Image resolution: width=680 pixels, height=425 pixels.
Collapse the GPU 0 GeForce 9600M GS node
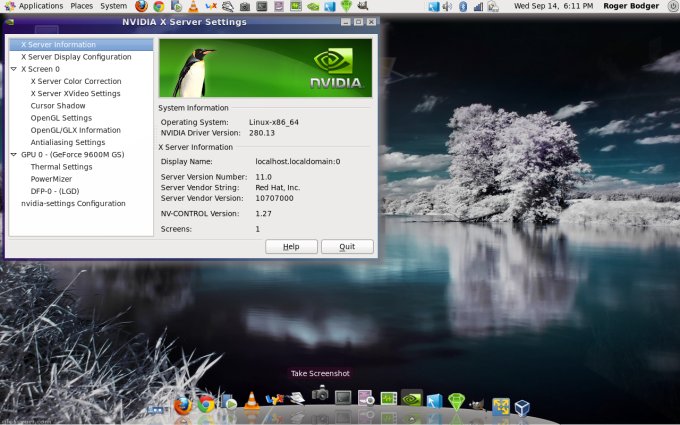pyautogui.click(x=13, y=155)
